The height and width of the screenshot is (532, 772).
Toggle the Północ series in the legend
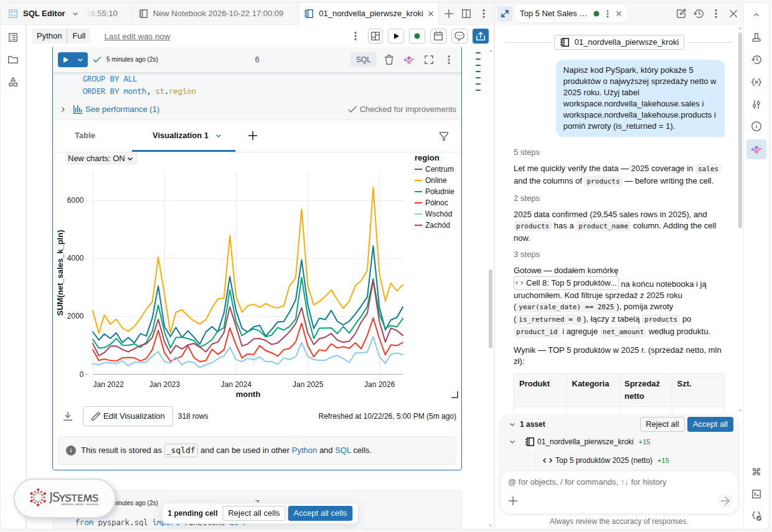431,203
